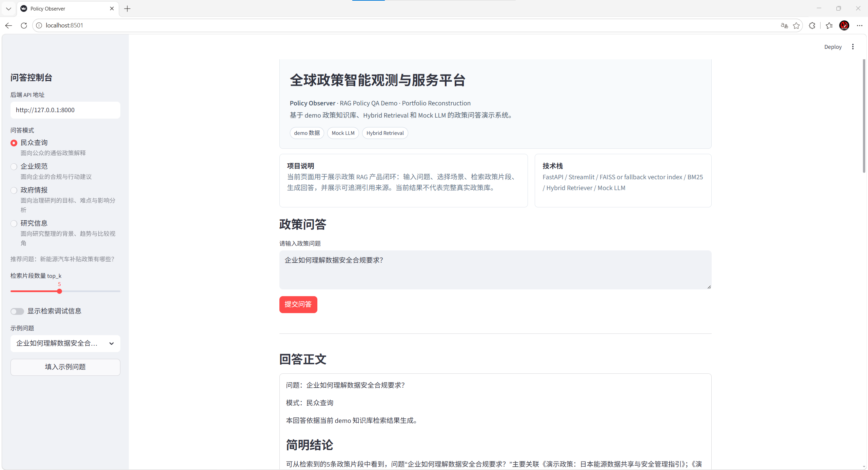Open browser settings and more menu
The width and height of the screenshot is (868, 470).
[x=860, y=25]
